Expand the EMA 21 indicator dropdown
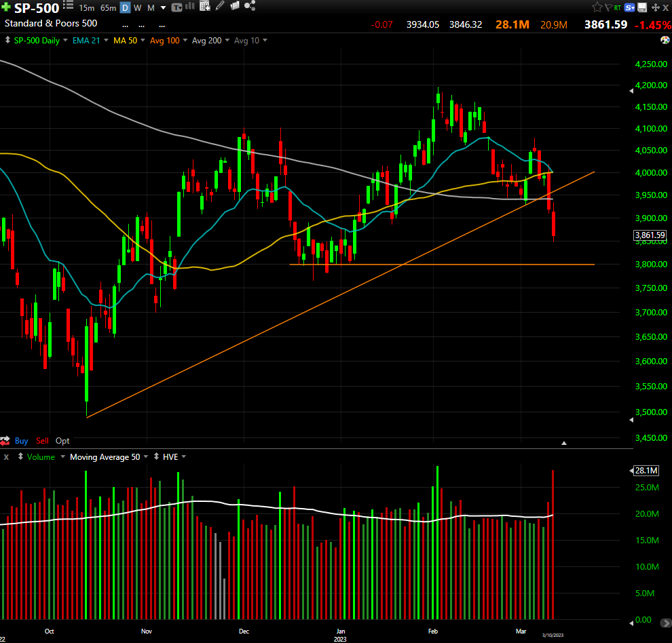 click(107, 40)
